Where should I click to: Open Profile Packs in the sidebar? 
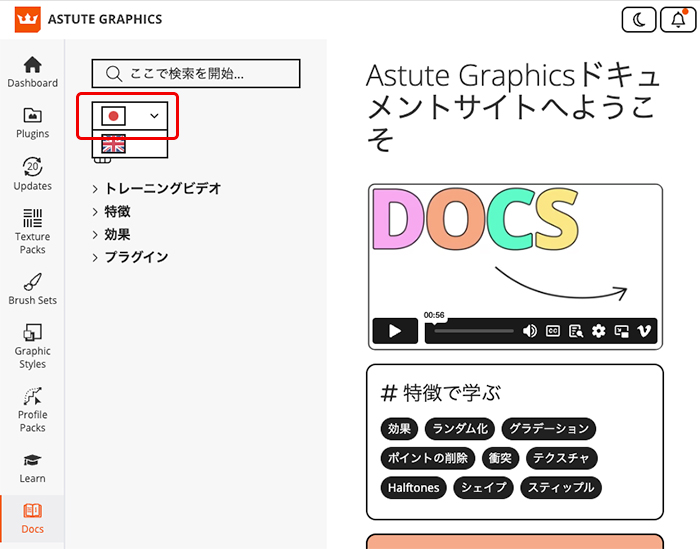tap(33, 410)
